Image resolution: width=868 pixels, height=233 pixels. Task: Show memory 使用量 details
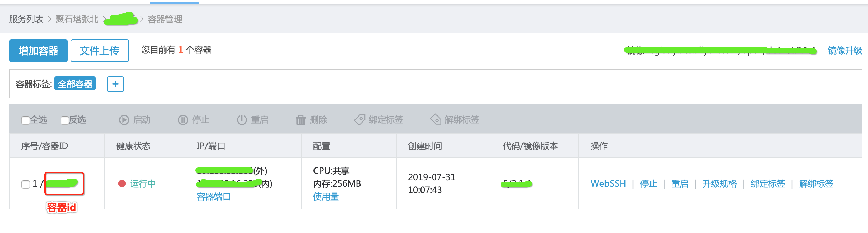tap(326, 197)
